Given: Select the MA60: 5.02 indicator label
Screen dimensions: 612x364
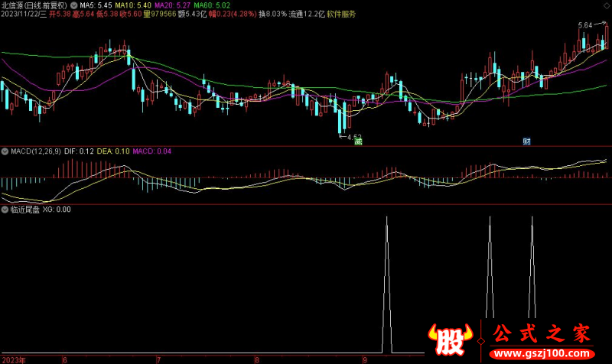Looking at the screenshot, I should (212, 5).
